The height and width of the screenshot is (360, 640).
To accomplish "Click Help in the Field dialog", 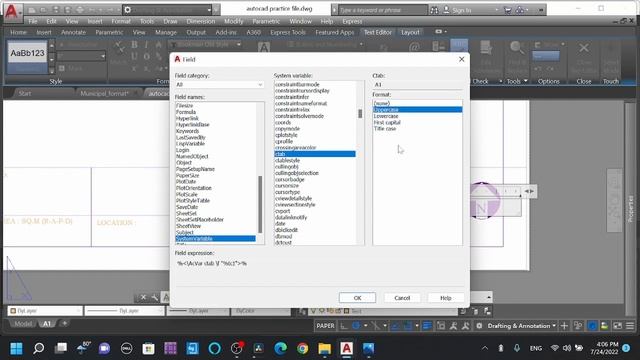I will point(446,298).
